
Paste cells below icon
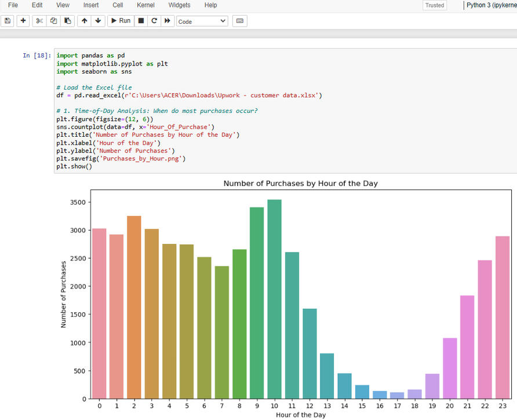click(68, 21)
